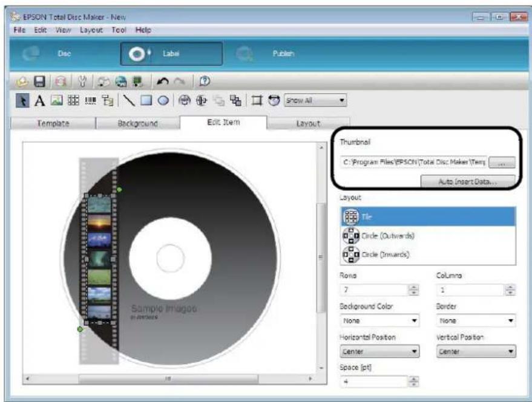Open the Help menu

(143, 30)
